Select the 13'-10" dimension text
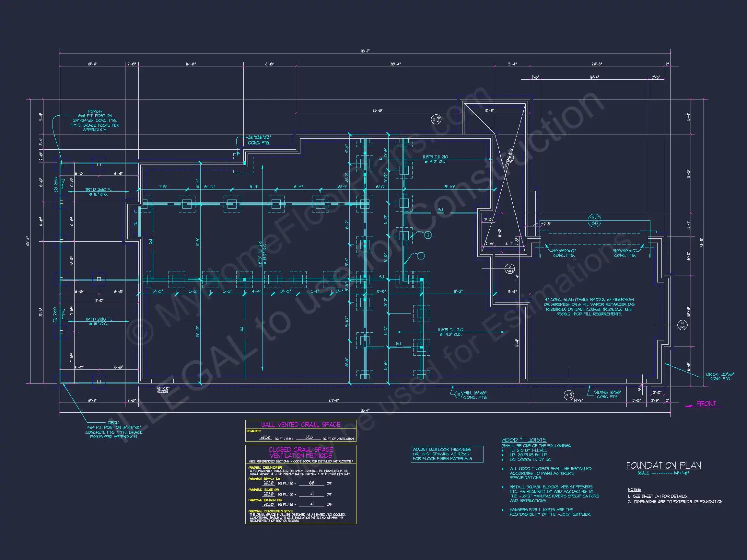Image resolution: width=747 pixels, height=560 pixels. [449, 187]
